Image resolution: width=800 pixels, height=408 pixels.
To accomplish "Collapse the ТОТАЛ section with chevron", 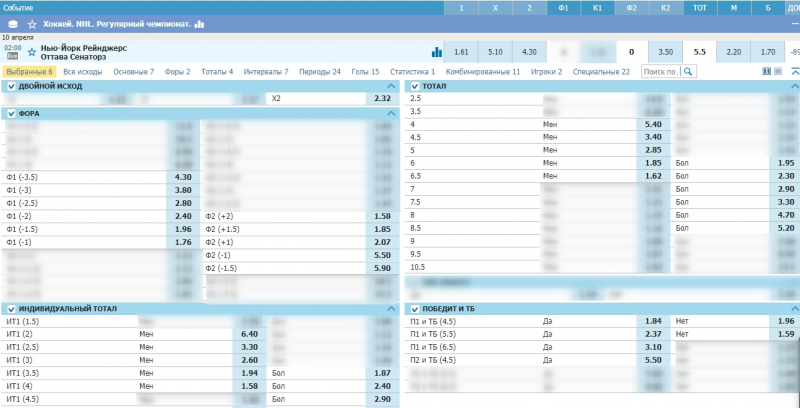I will tap(792, 87).
